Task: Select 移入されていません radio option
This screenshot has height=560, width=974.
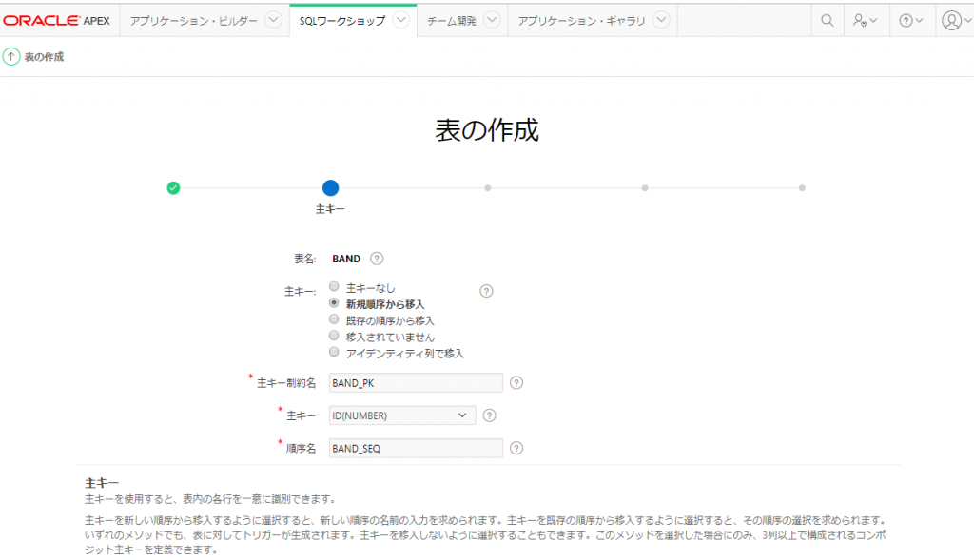Action: pos(334,336)
